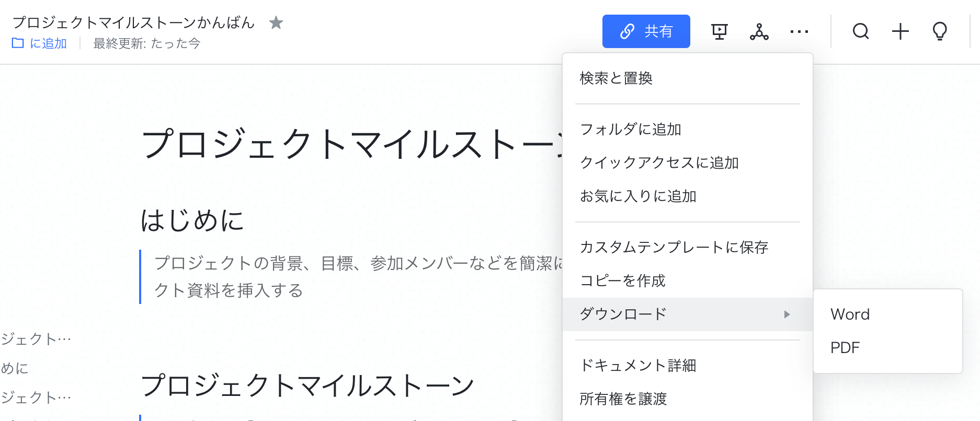980x421 pixels.
Task: Select Word download format
Action: tap(850, 314)
